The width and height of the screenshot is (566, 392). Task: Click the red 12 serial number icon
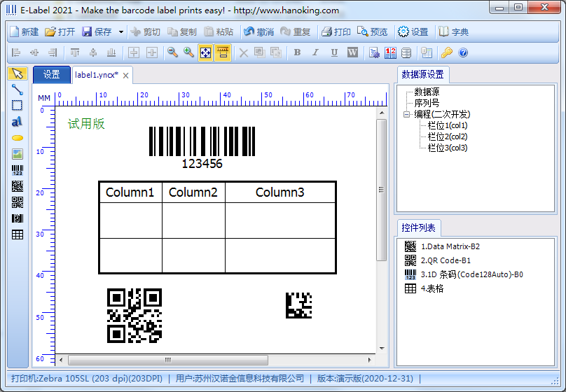click(390, 53)
